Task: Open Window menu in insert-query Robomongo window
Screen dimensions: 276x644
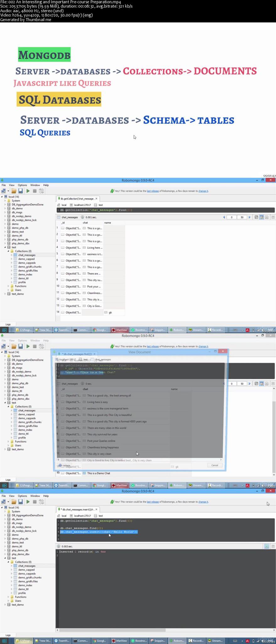Action: 35,496
